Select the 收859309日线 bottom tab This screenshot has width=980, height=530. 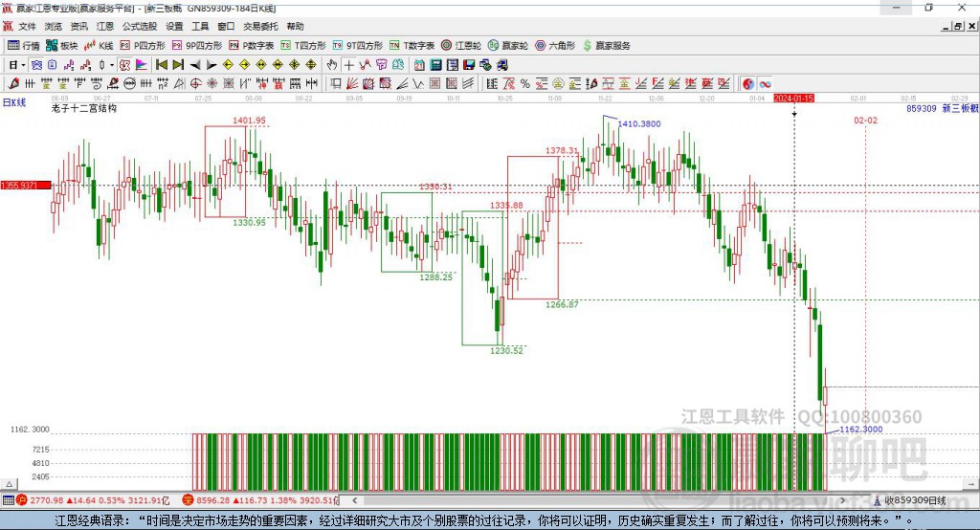910,500
